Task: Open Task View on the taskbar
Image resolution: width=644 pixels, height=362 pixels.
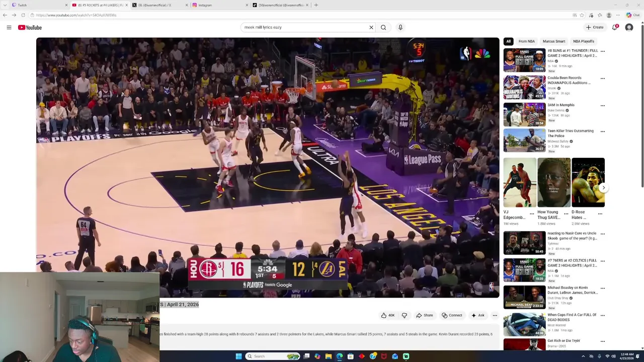Action: tap(306, 356)
